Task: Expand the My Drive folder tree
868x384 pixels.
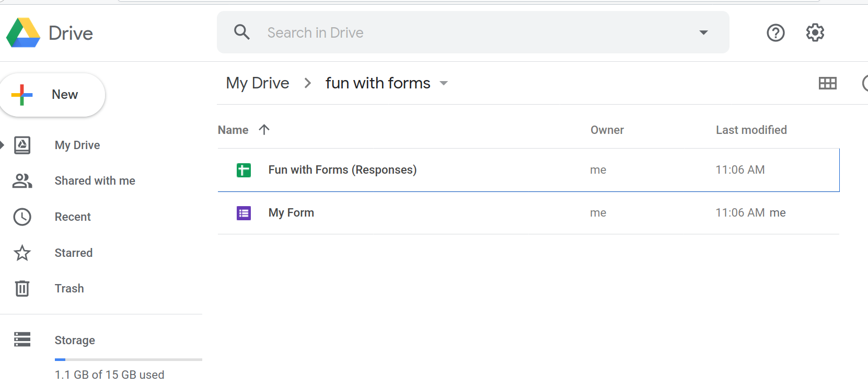Action: [x=3, y=145]
